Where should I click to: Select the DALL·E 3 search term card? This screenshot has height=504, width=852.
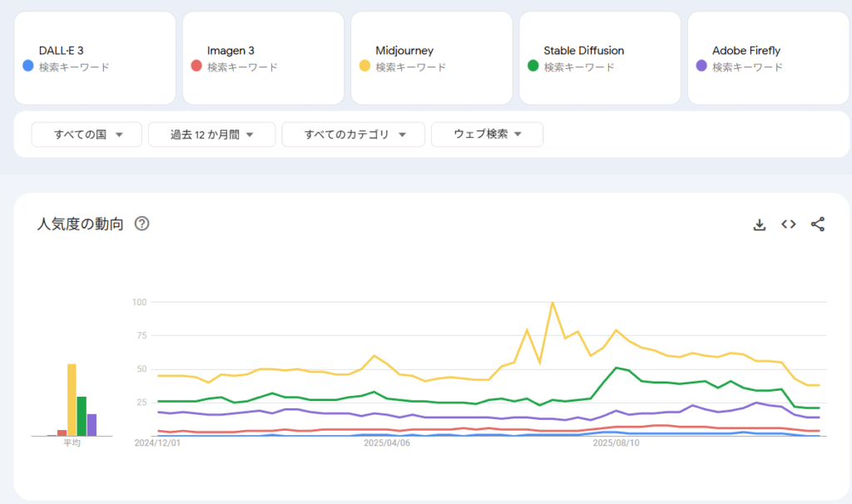[x=96, y=58]
